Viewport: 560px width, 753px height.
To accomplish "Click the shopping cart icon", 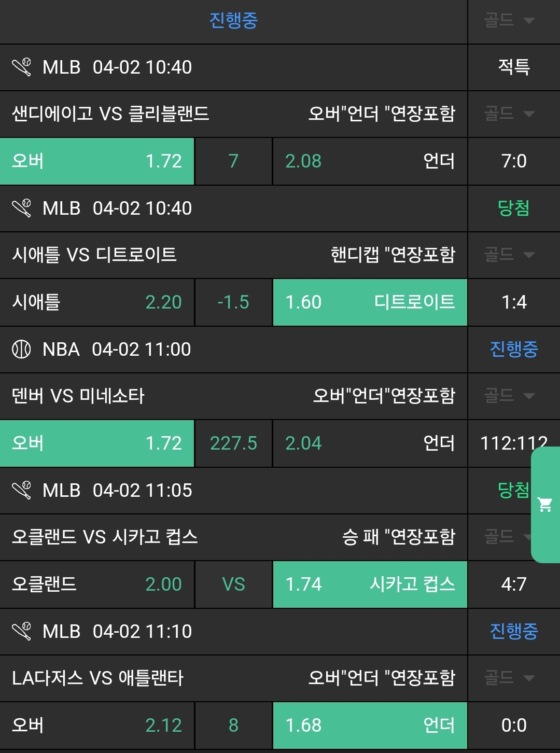I will tap(545, 505).
